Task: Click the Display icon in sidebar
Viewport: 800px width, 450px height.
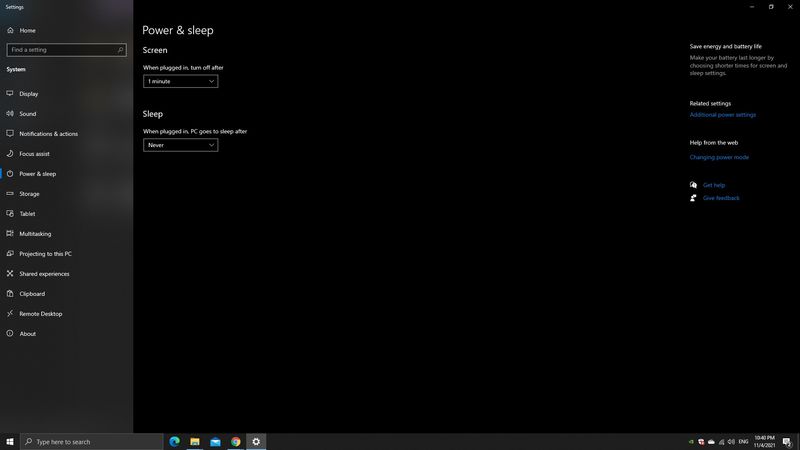Action: click(x=10, y=93)
